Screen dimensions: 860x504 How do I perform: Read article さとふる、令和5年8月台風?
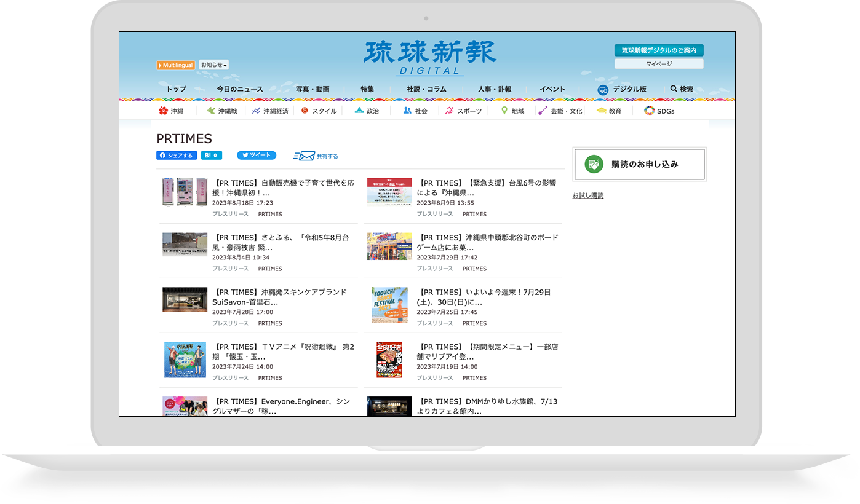pos(281,242)
